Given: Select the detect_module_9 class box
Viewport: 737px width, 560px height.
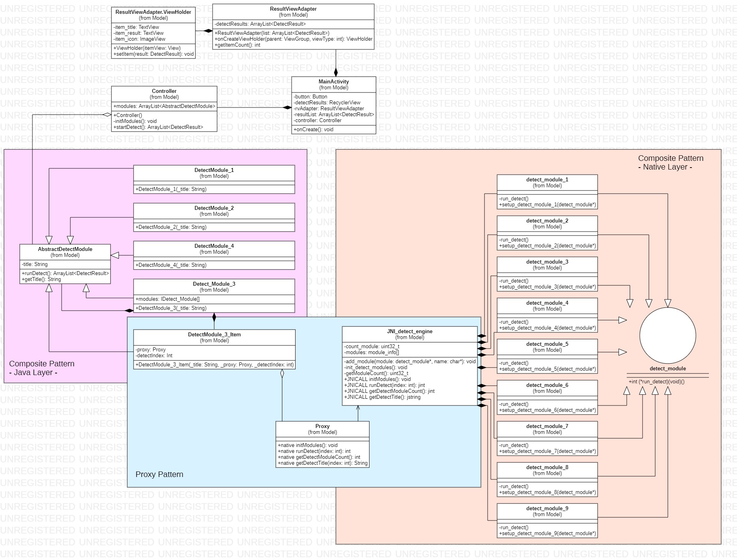Looking at the screenshot, I should (547, 520).
